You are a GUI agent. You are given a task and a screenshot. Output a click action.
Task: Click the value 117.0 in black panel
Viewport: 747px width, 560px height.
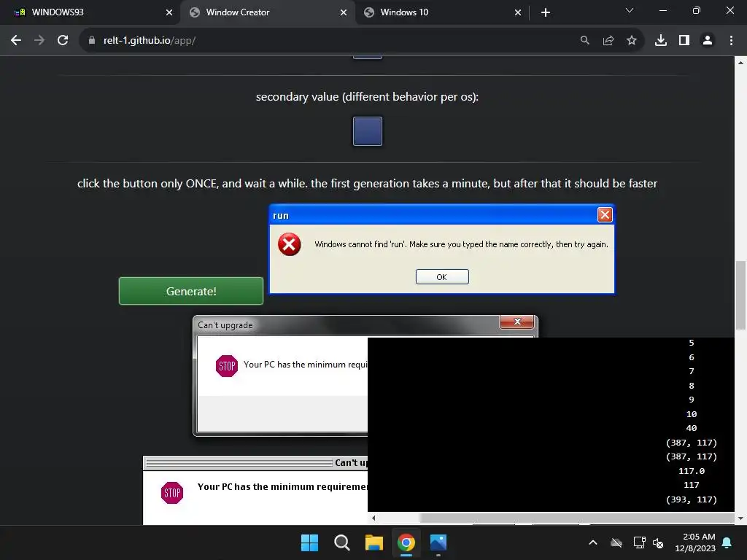click(x=692, y=471)
